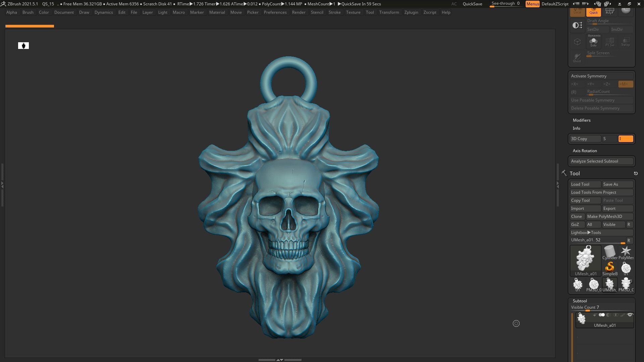Click the Ghost transparency icon

pos(577,58)
